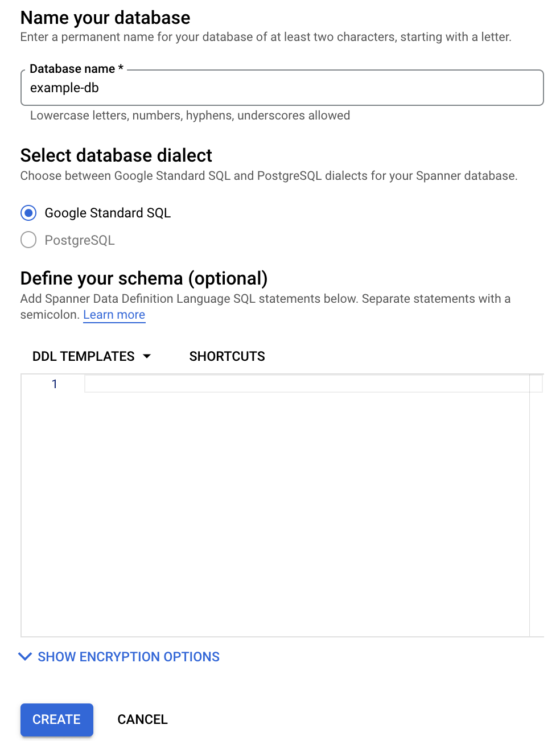The image size is (560, 741).
Task: Switch to the DDL TEMPLATES tab
Action: (x=84, y=356)
